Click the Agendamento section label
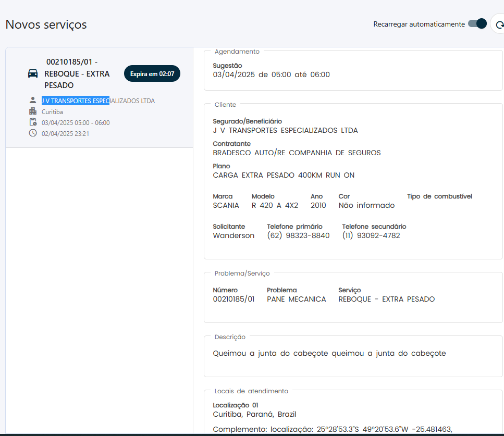This screenshot has width=504, height=436. (237, 52)
